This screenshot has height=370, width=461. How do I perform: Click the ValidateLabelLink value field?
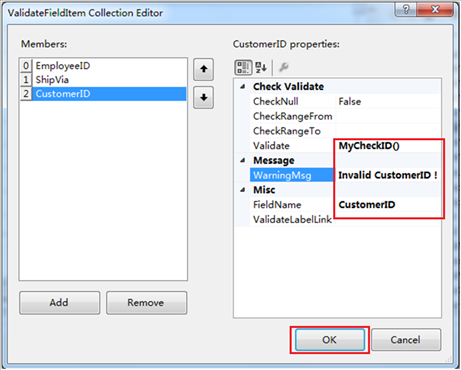point(388,219)
